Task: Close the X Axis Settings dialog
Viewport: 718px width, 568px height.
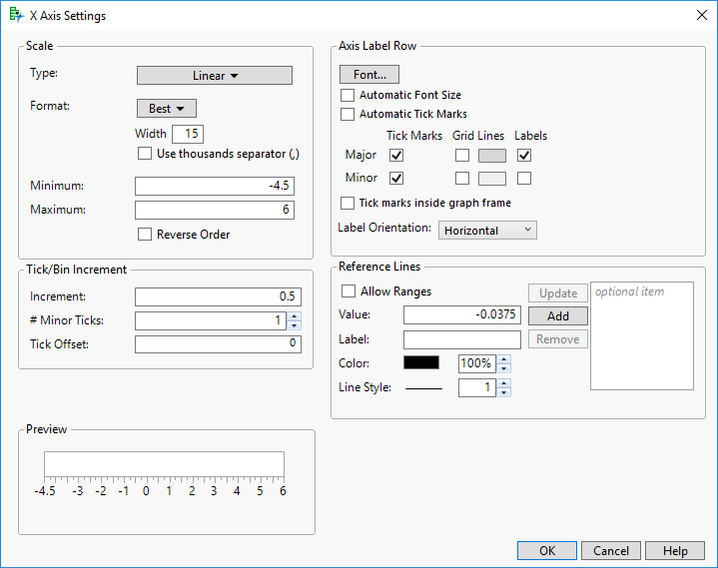Action: coord(700,15)
